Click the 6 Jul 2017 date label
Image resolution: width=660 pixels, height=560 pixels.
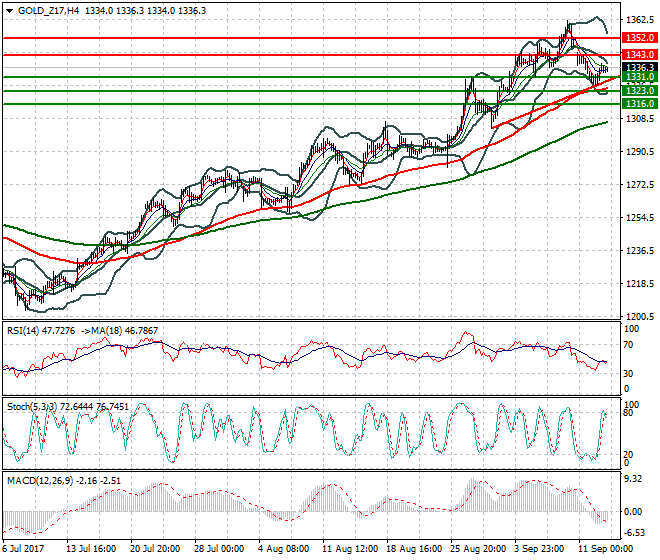23,549
